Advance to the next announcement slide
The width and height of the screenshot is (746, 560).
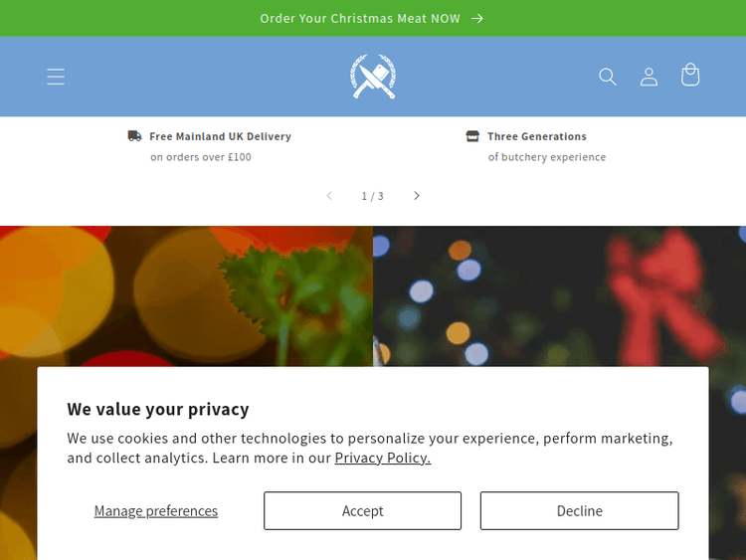click(x=417, y=196)
